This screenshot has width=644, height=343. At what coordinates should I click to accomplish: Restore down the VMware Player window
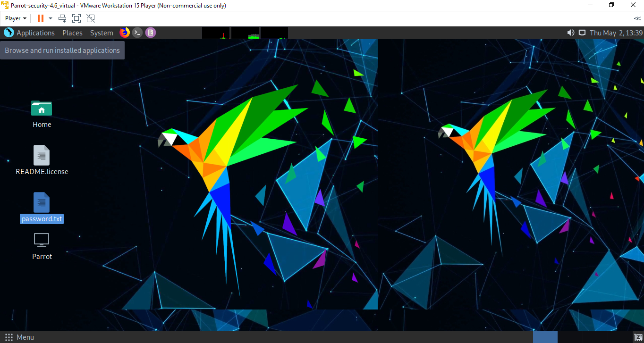[x=611, y=5]
